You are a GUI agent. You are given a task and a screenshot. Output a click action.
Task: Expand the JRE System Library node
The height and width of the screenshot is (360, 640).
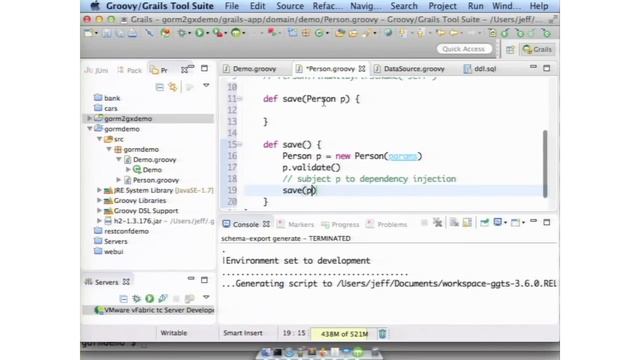click(99, 190)
